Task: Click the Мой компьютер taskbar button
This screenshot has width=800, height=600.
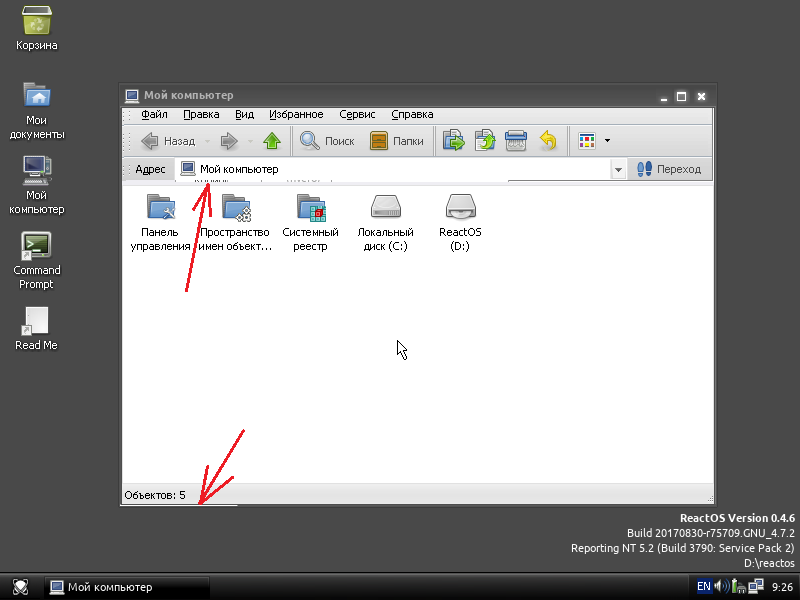Action: 127,587
